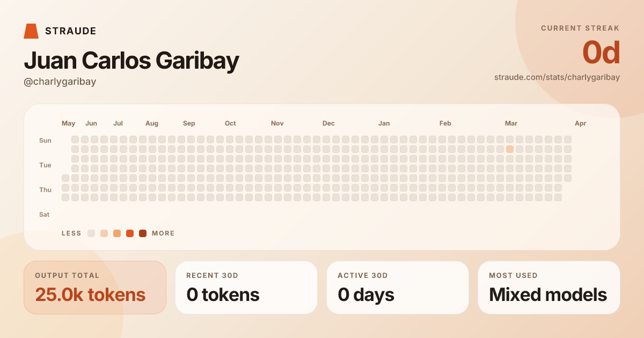Click the pale peach legend swatch
Image resolution: width=644 pixels, height=338 pixels.
coord(104,233)
